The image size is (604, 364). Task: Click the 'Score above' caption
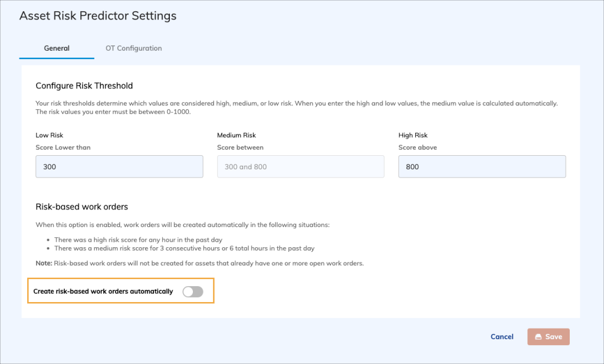click(418, 147)
